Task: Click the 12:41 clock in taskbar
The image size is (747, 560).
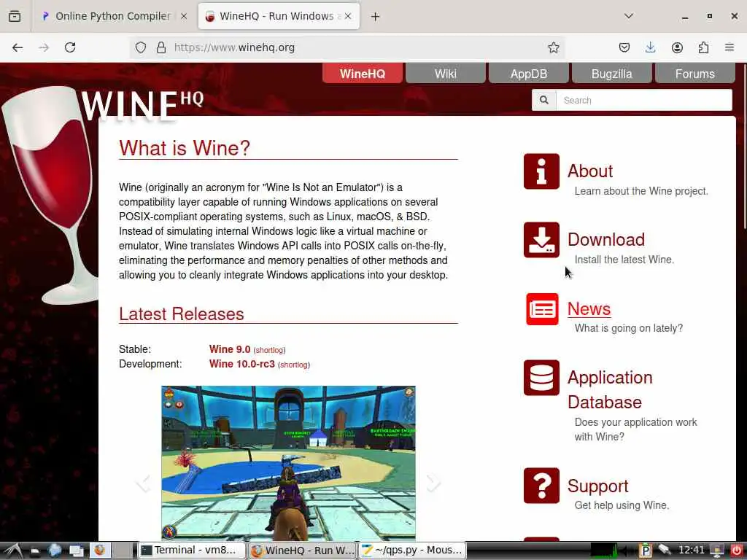Action: click(692, 550)
